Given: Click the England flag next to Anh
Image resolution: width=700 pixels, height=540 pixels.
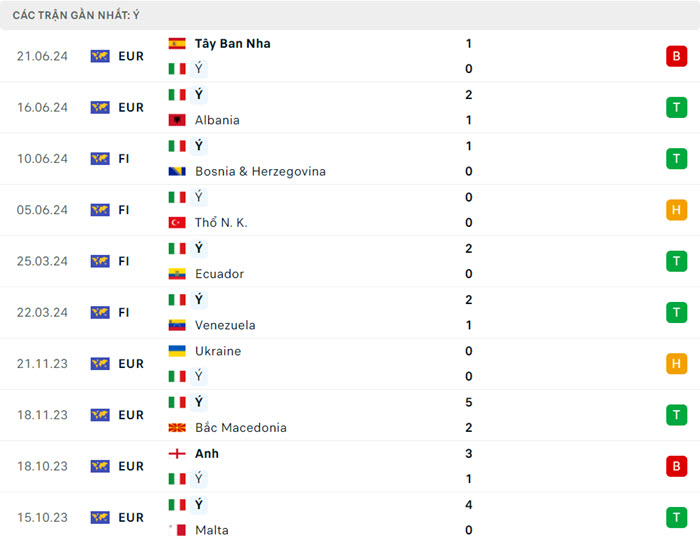Looking at the screenshot, I should [x=177, y=454].
